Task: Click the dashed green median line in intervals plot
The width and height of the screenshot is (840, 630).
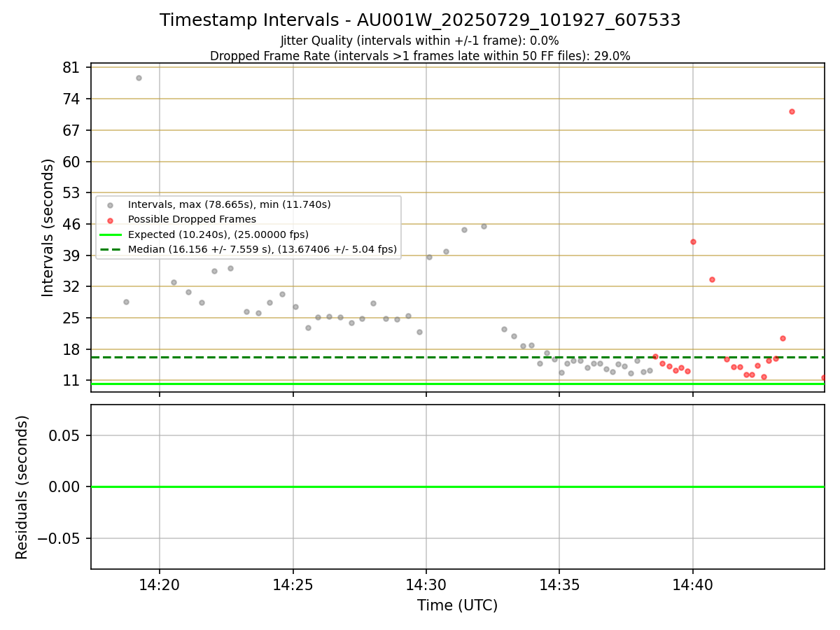Action: tap(457, 357)
